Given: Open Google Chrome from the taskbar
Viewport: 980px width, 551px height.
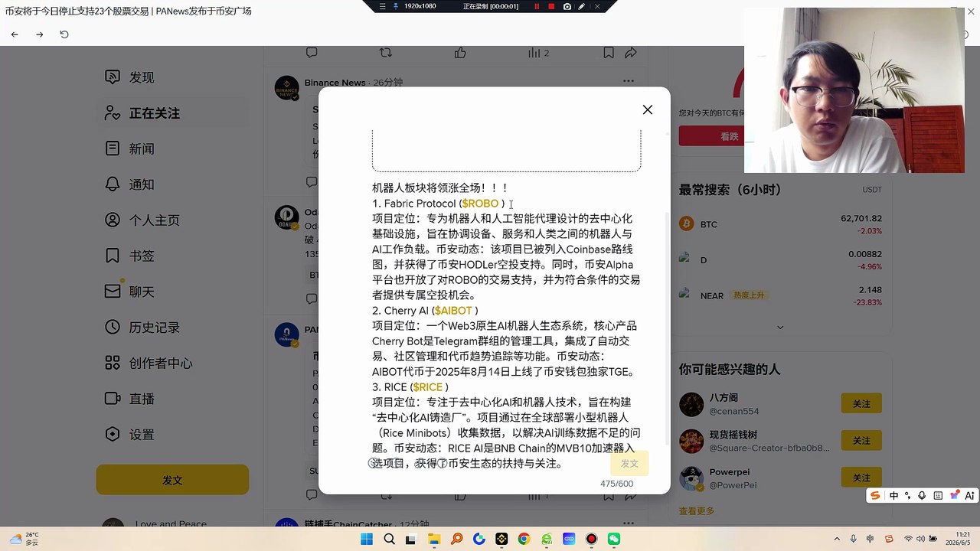Looking at the screenshot, I should pos(524,539).
